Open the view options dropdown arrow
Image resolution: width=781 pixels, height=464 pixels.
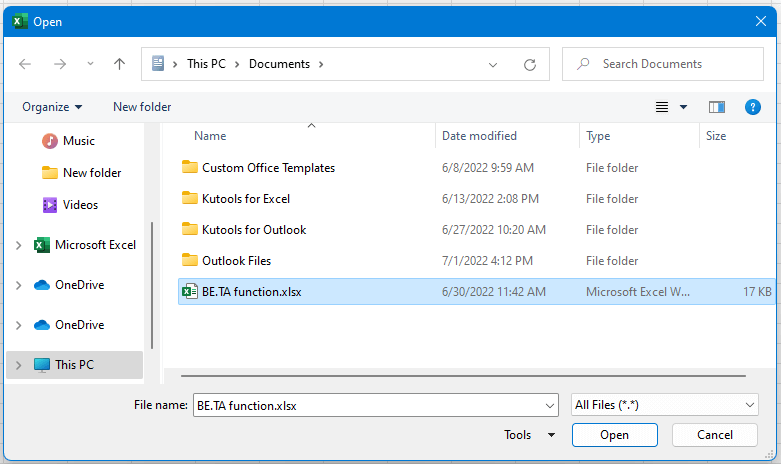[x=684, y=107]
